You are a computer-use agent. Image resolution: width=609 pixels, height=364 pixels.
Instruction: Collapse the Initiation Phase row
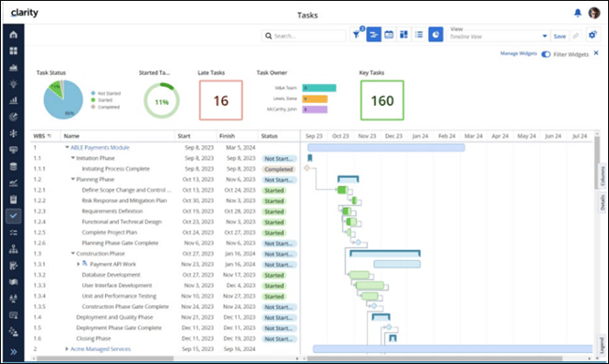pos(73,158)
